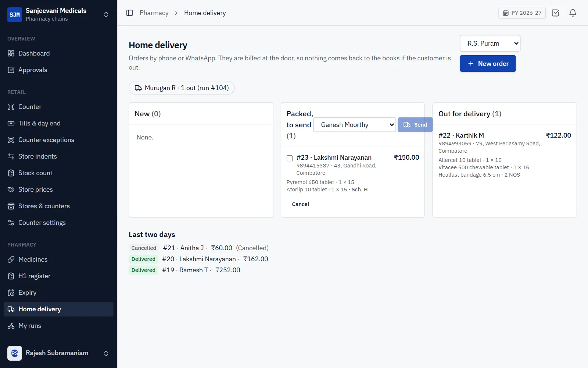Open the Ganesh Moorthy rider dropdown
The image size is (588, 368).
355,125
